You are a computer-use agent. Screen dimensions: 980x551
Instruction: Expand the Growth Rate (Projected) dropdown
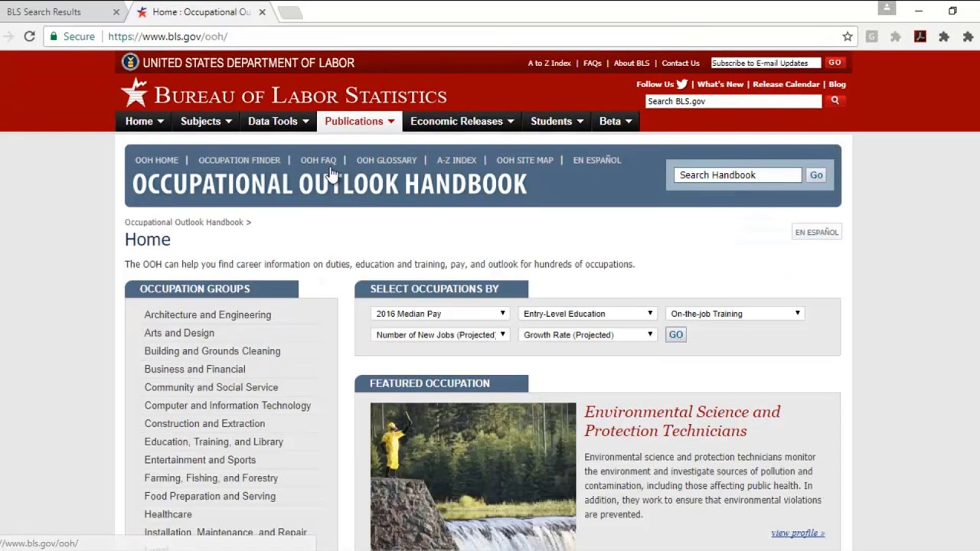[587, 334]
